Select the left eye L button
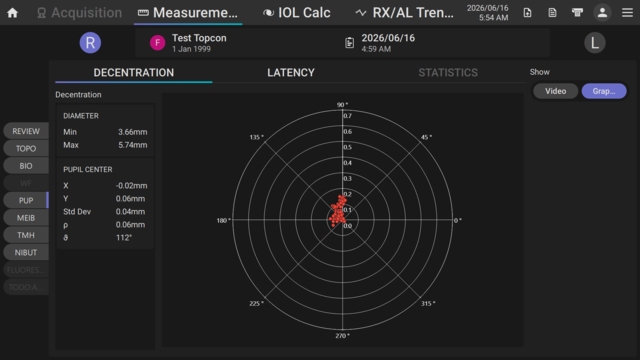Screen dimensions: 640x360 click(x=595, y=42)
